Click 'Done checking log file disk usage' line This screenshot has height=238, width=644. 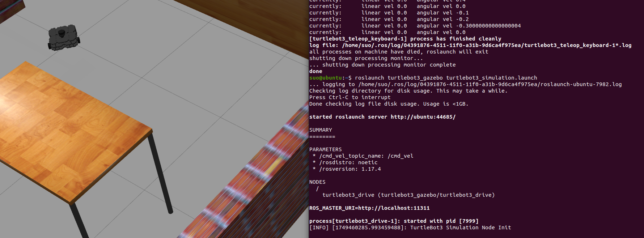[x=389, y=104]
